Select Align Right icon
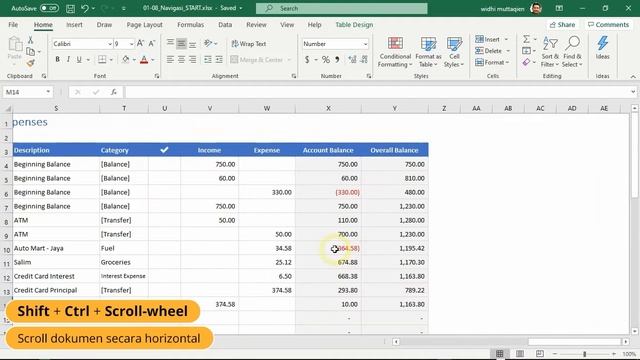Image resolution: width=640 pixels, height=360 pixels. click(192, 60)
